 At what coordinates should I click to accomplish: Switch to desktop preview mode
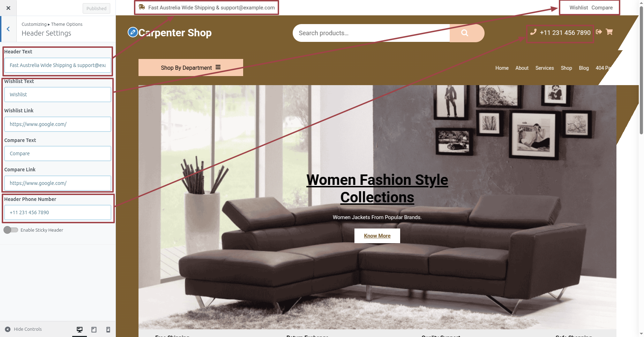(x=80, y=329)
